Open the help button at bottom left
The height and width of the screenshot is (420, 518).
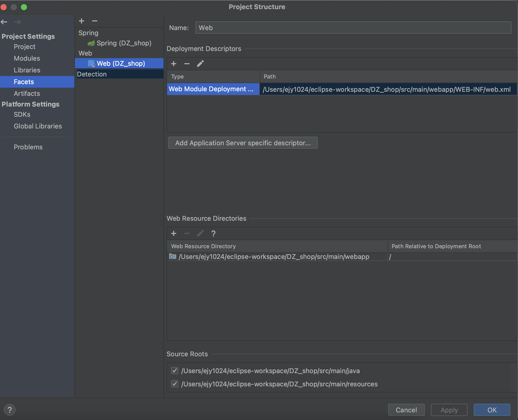tap(10, 410)
